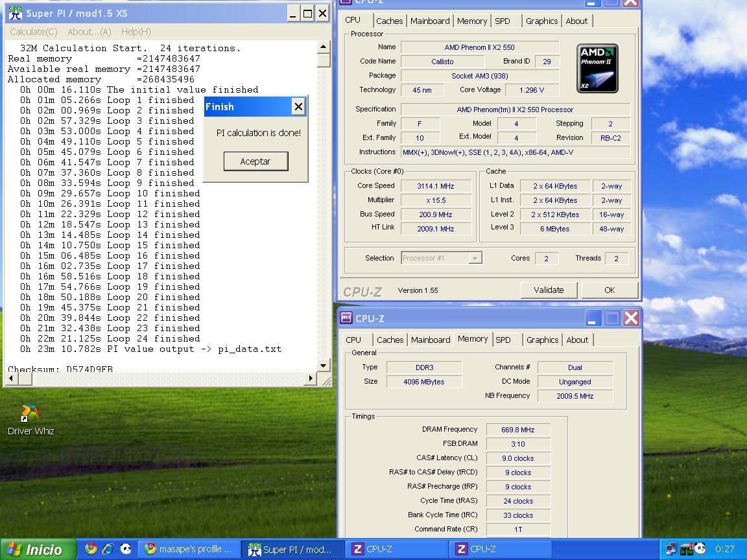Click the Super PI title bar icon
Image resolution: width=747 pixels, height=560 pixels.
[16, 13]
